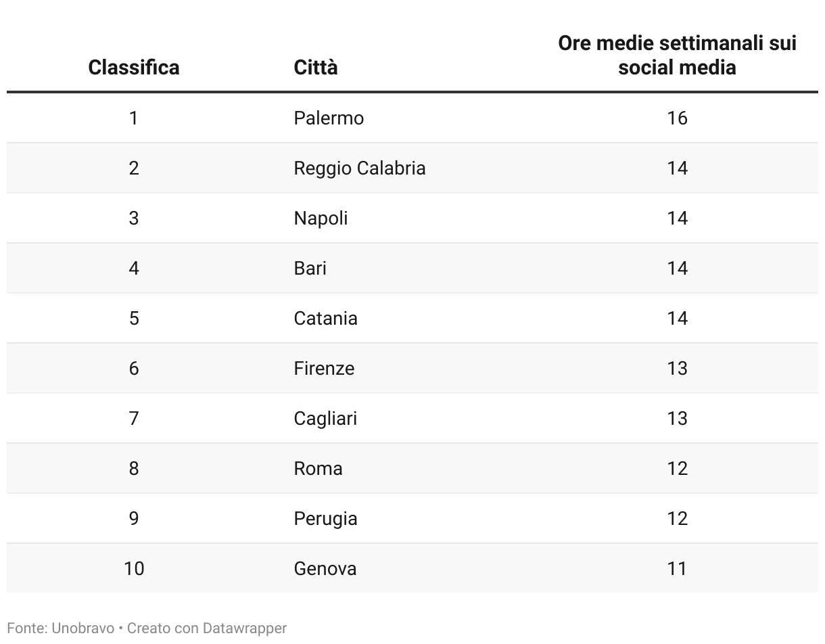This screenshot has height=644, width=825.
Task: Select the Genova city cell
Action: tap(325, 569)
